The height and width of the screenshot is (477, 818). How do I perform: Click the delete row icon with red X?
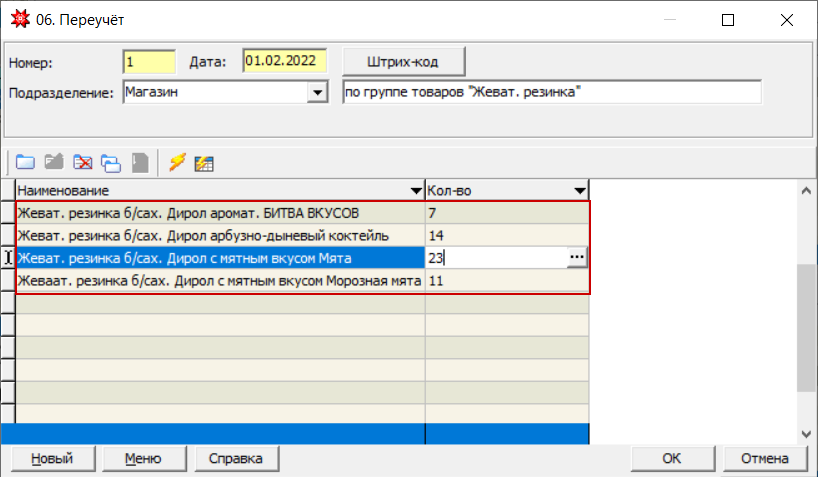tap(82, 162)
